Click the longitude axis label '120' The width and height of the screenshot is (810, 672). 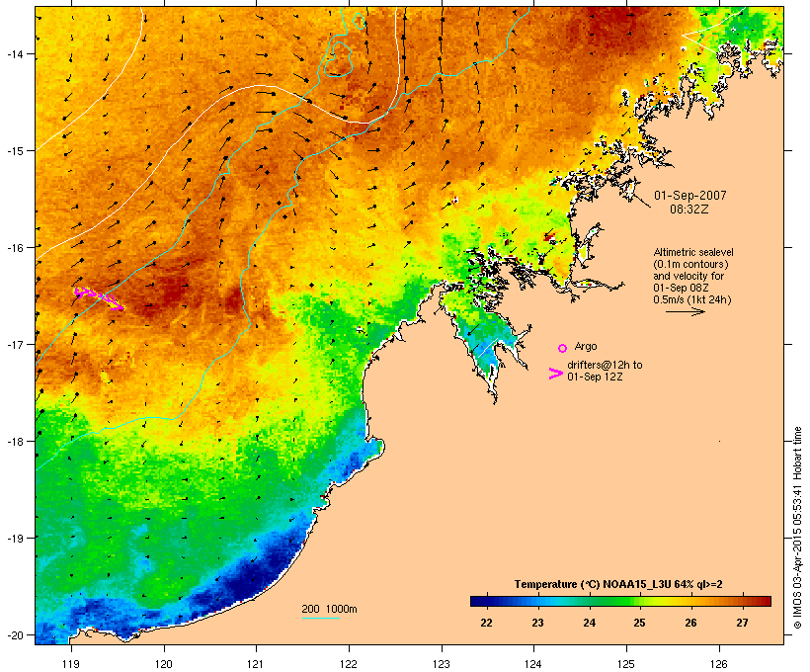click(164, 664)
